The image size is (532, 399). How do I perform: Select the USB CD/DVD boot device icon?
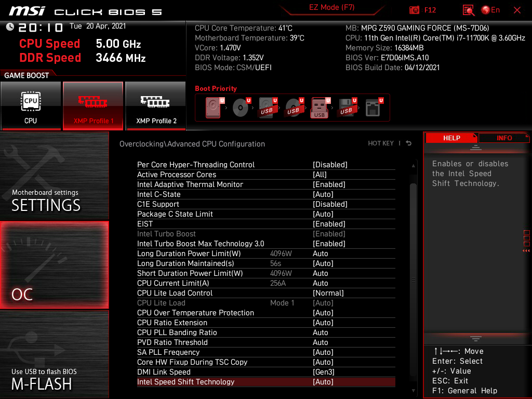click(x=294, y=108)
